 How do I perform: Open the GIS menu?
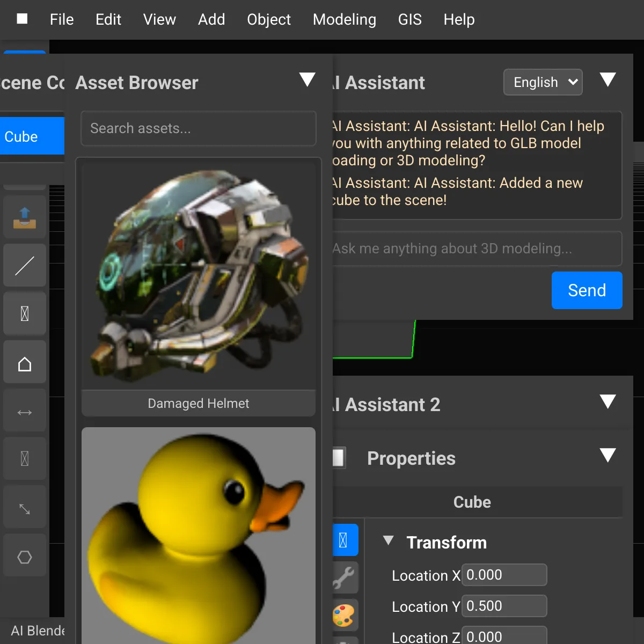pos(410,19)
